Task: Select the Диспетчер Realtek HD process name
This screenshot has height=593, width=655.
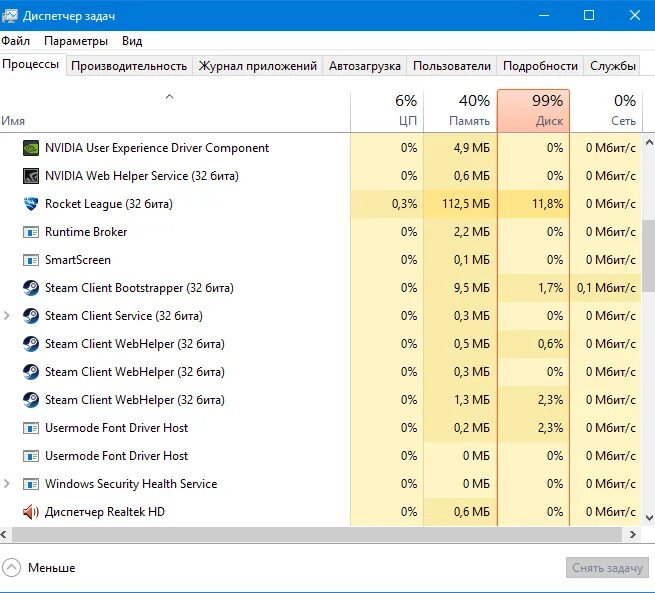Action: pyautogui.click(x=104, y=512)
